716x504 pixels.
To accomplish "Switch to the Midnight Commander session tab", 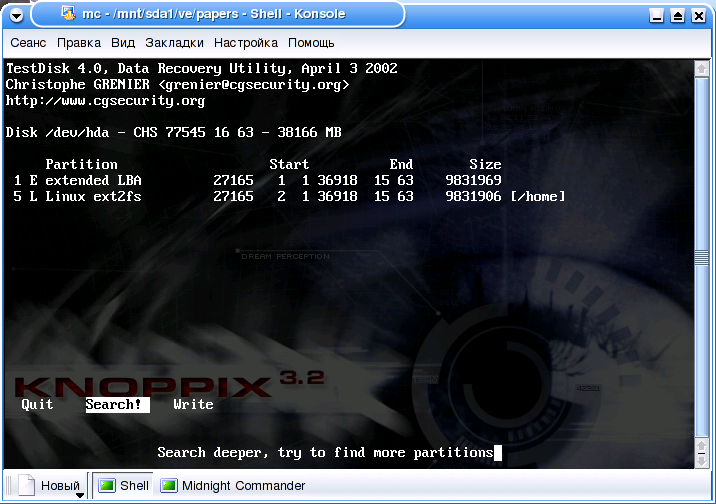I will [x=232, y=485].
